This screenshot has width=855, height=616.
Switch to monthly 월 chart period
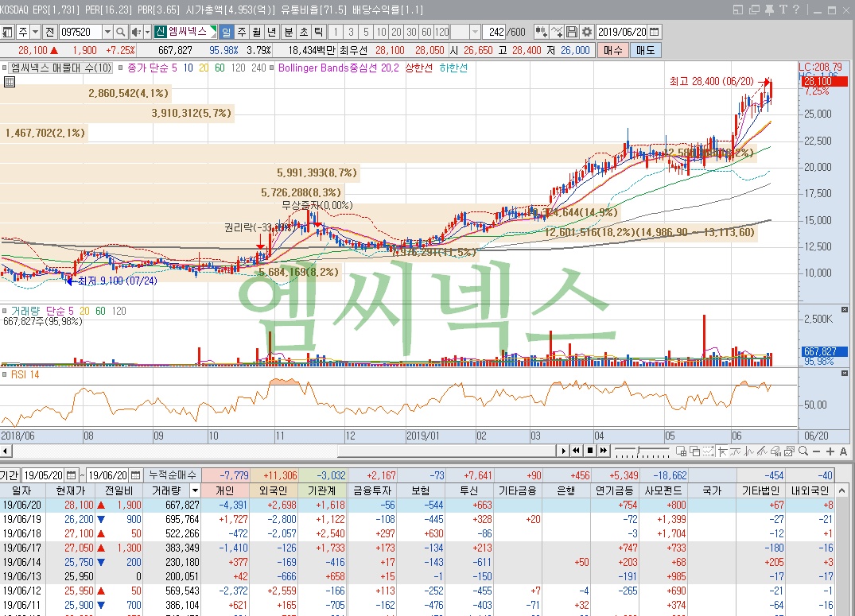coord(257,32)
